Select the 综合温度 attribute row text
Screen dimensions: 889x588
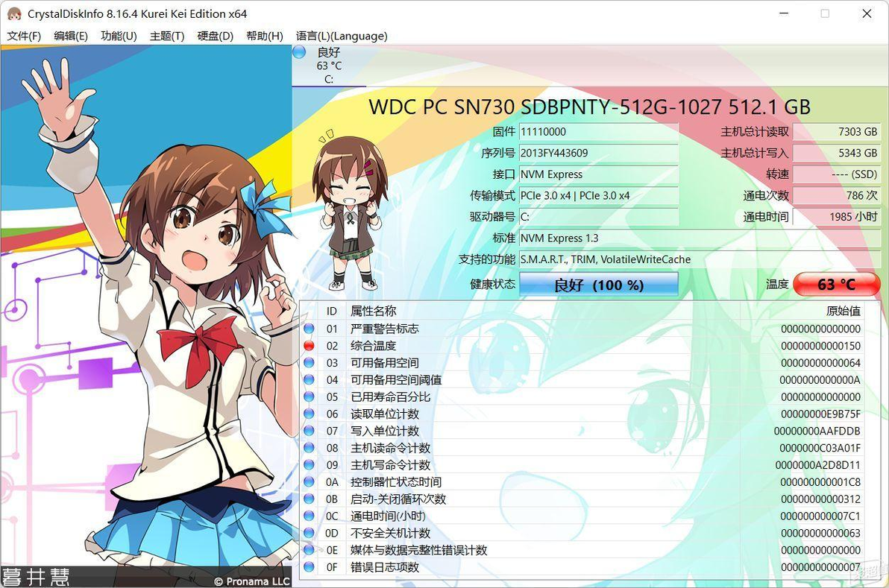[x=373, y=346]
